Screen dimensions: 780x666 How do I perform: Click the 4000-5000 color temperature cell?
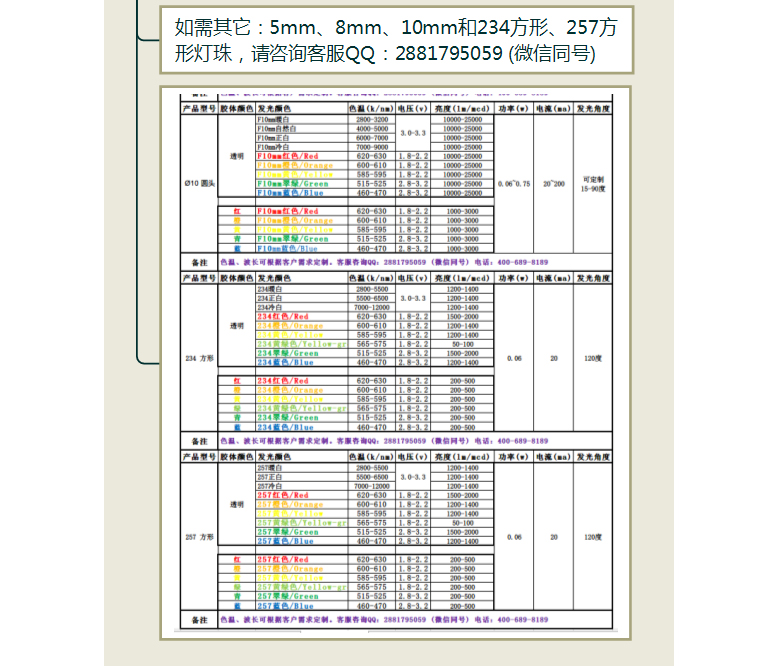pyautogui.click(x=371, y=129)
